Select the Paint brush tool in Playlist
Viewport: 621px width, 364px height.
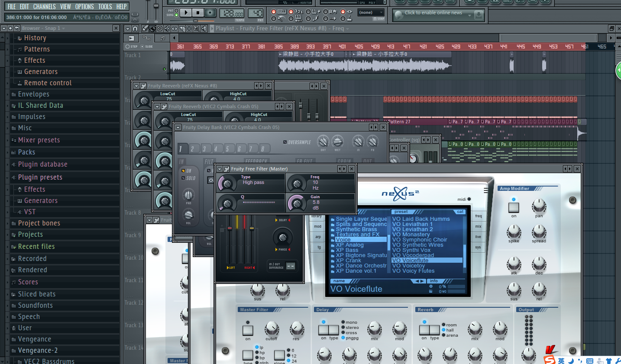tap(152, 29)
